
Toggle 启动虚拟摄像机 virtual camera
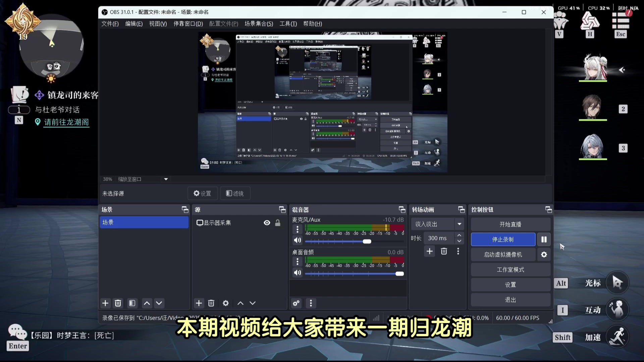[503, 255]
